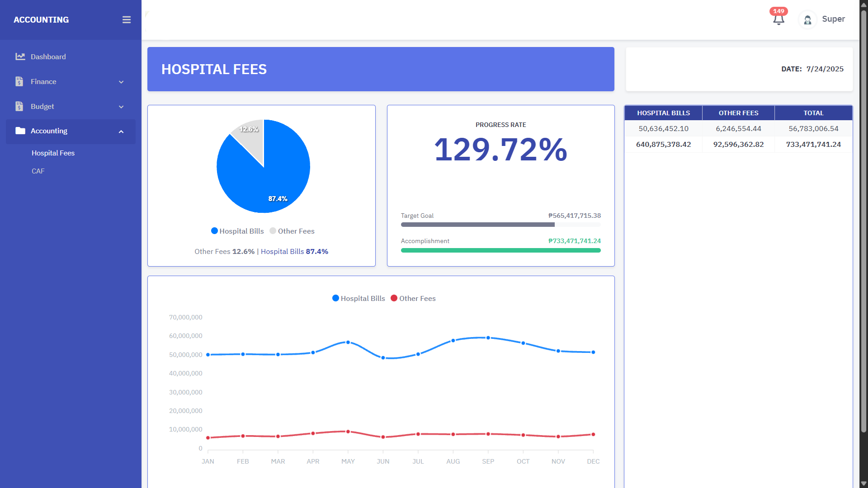Click the Budget document icon
This screenshot has width=868, height=488.
pos(19,107)
